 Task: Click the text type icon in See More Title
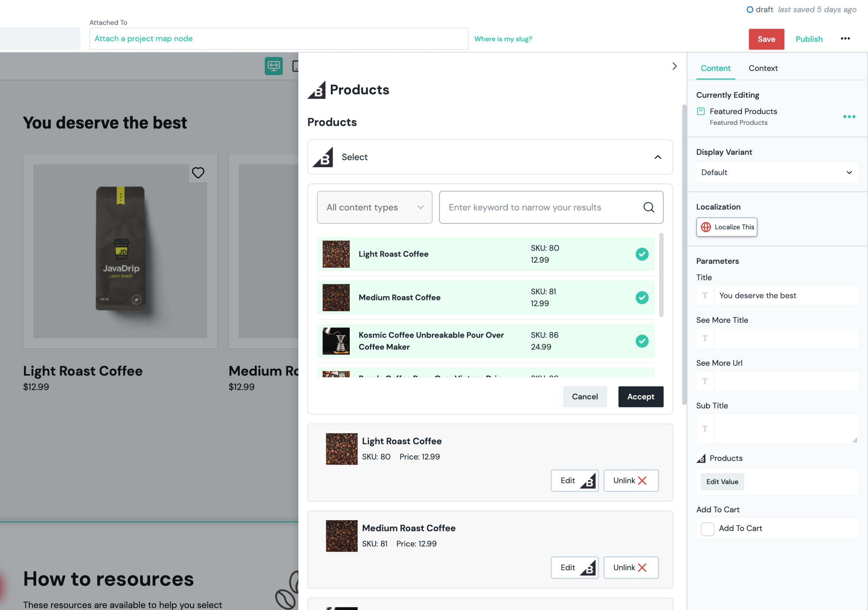[705, 339]
